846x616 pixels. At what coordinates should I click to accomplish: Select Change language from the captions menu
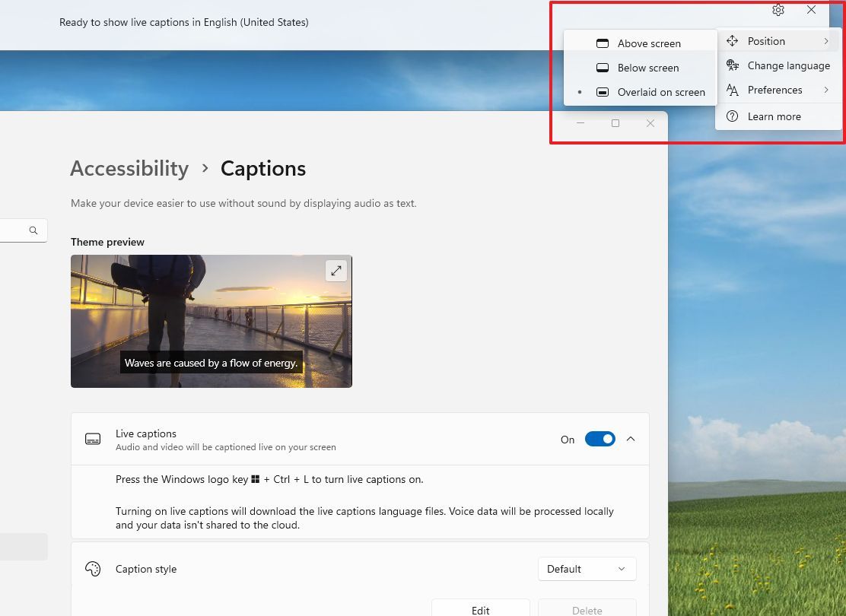[788, 65]
